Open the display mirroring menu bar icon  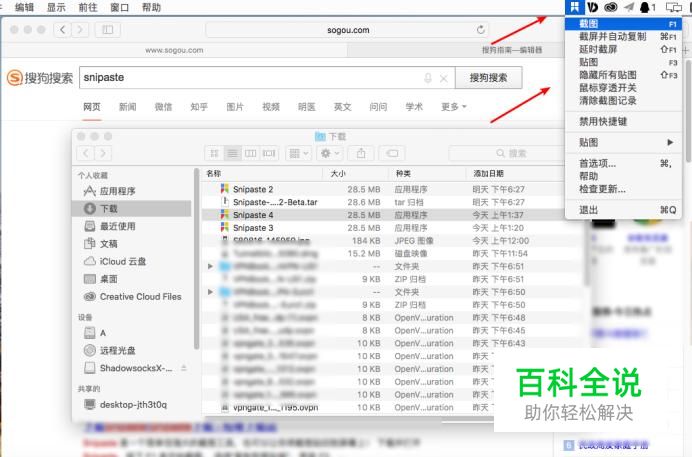point(673,7)
